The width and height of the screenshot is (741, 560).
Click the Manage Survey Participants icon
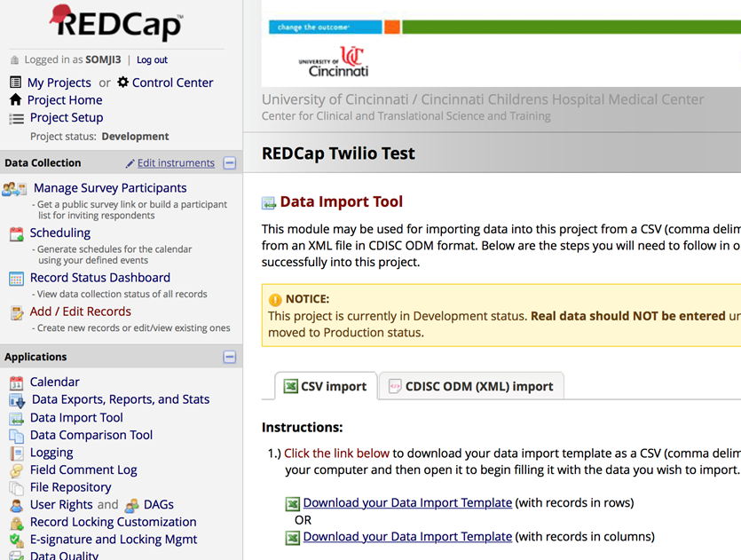pos(15,189)
